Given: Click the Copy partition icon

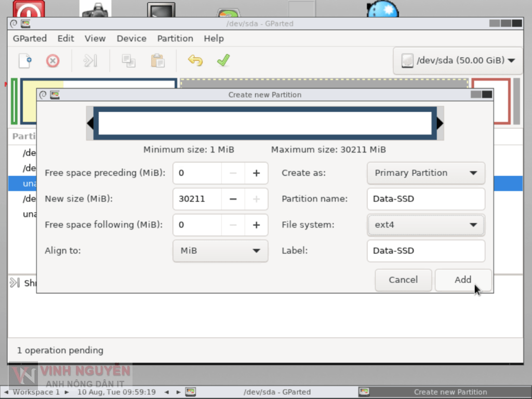Looking at the screenshot, I should 129,60.
